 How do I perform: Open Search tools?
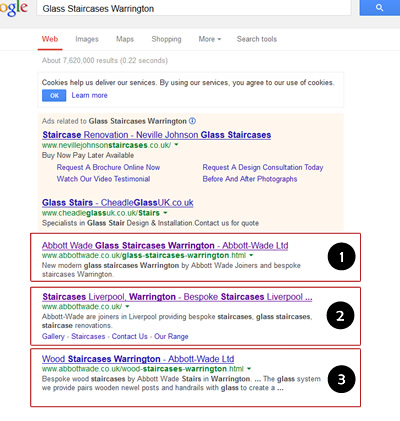[x=257, y=39]
